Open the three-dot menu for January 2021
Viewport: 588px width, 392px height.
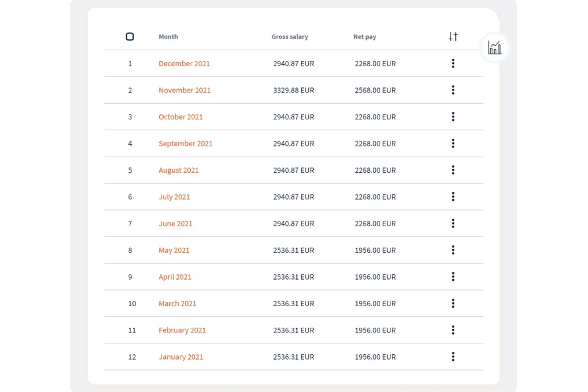[453, 357]
